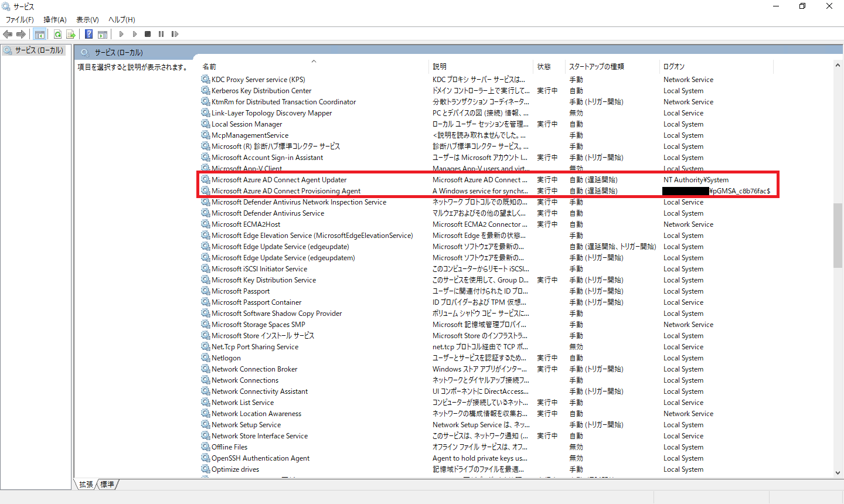Click the Stop Service square icon
Screen dimensions: 844x504
coord(148,34)
